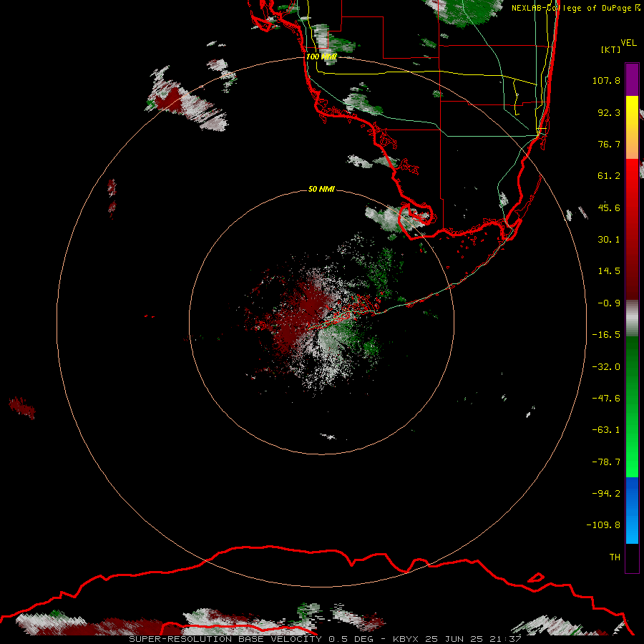Click the VEL legend title
Viewport: 644px width, 644px height.
click(x=628, y=43)
